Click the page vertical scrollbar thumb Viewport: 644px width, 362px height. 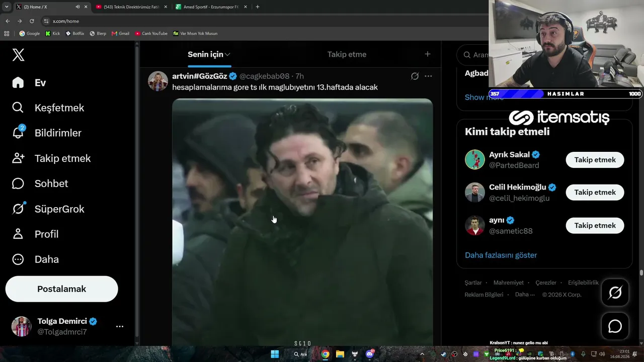coord(641,273)
